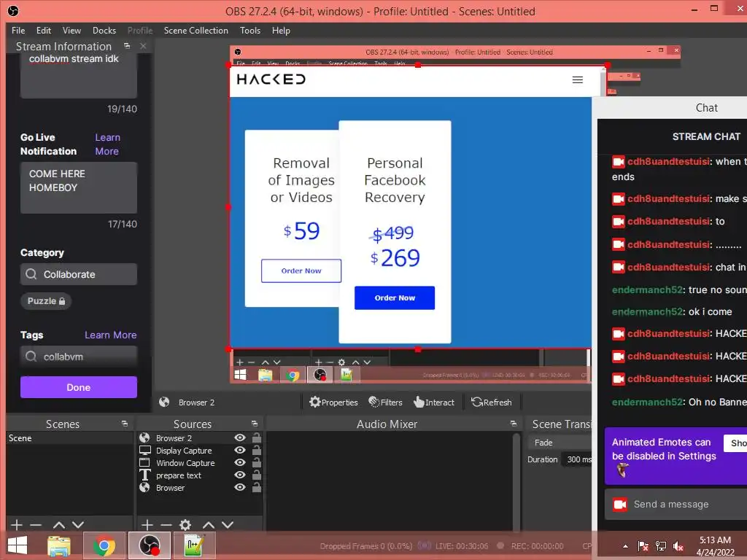The image size is (747, 560).
Task: Toggle visibility of prepare text source
Action: coord(240,475)
